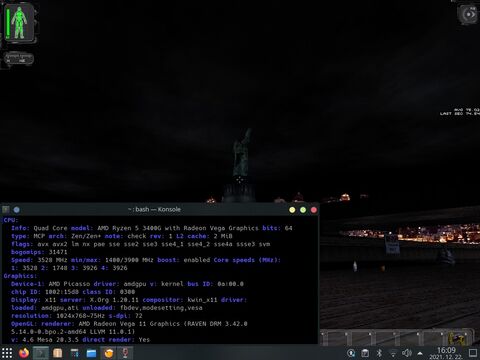Click the "bogomips: 31471" line

(39, 252)
